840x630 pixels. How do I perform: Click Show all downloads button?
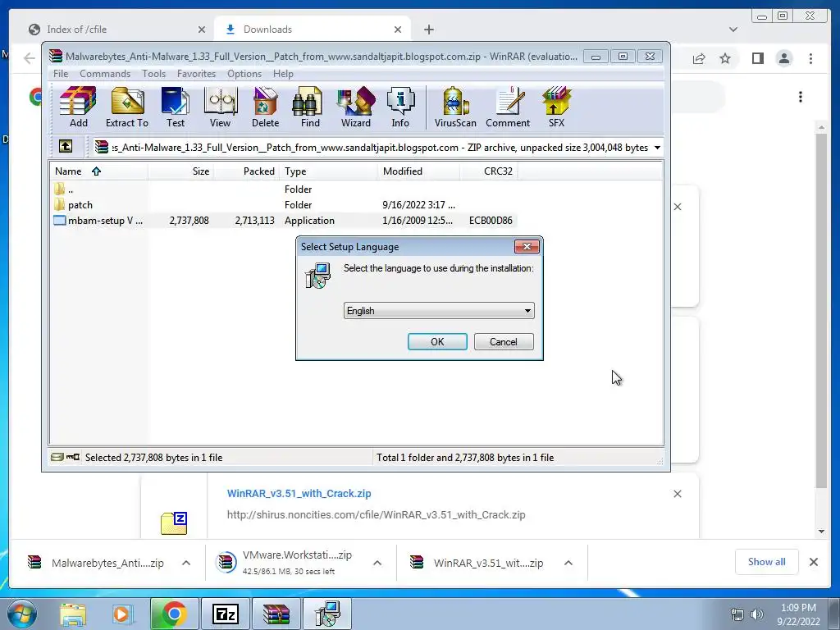[x=767, y=562]
